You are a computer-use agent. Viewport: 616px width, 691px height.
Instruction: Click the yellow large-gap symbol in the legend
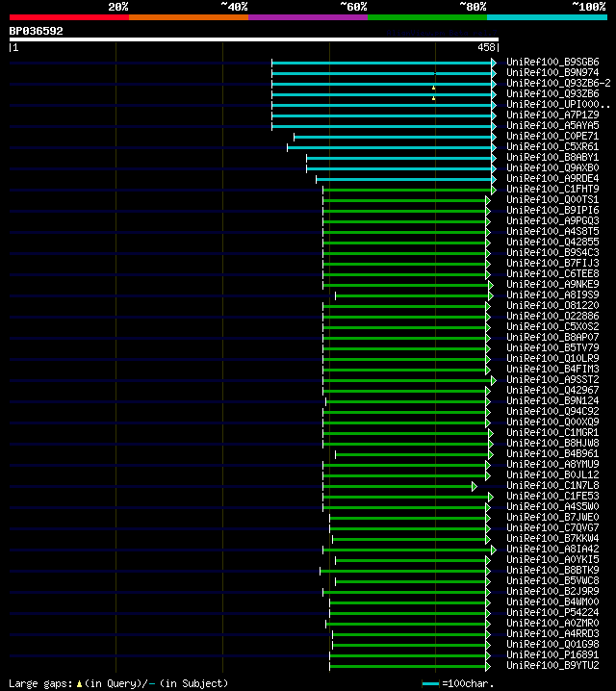79,684
